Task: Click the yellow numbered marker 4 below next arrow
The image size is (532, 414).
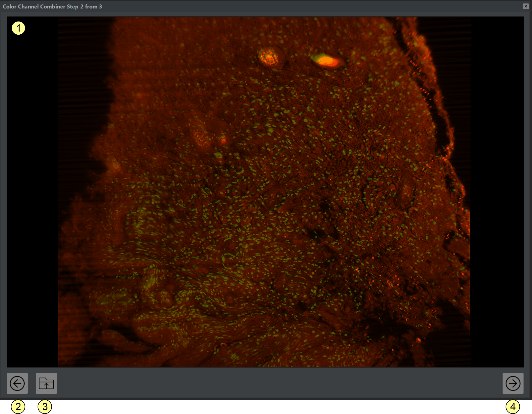Action: (x=512, y=406)
